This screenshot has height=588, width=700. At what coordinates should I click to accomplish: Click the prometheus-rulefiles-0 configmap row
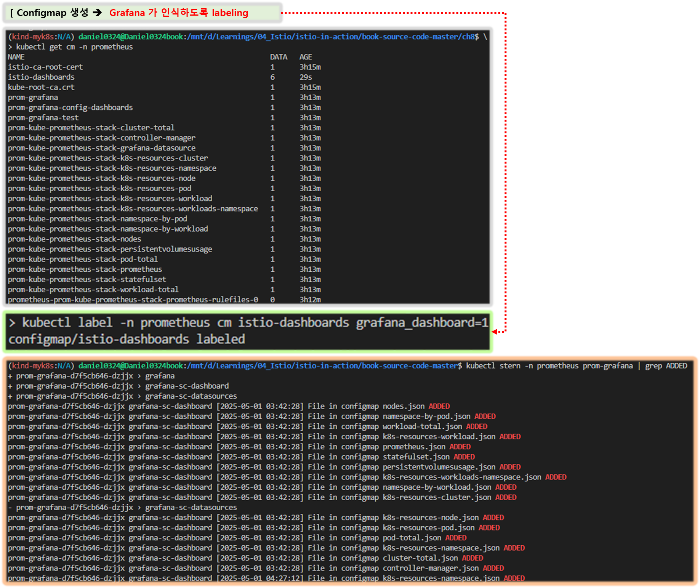pyautogui.click(x=164, y=300)
